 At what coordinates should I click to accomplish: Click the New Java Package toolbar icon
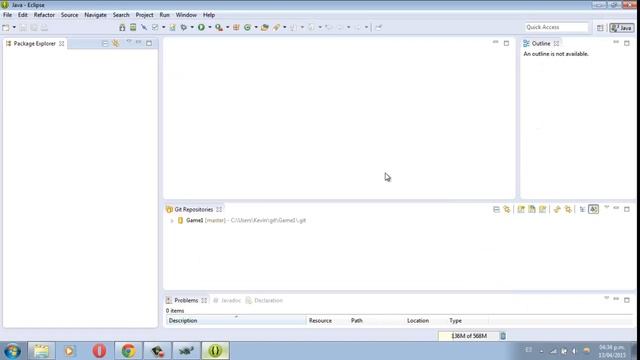click(236, 27)
